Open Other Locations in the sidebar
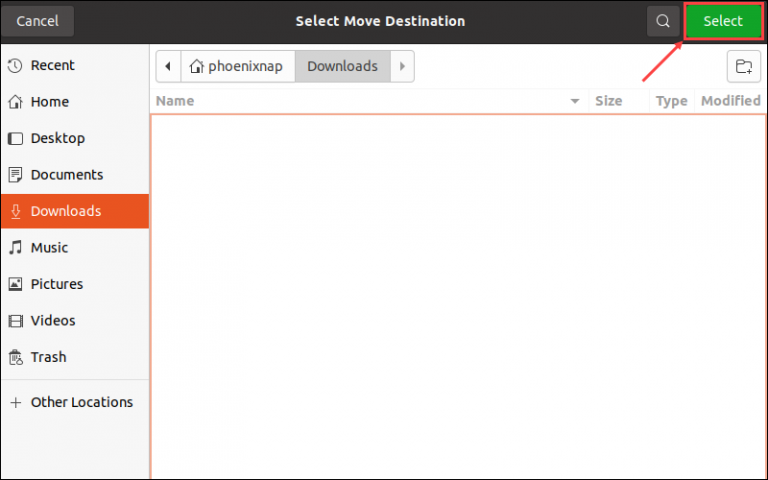Viewport: 768px width, 480px height. click(81, 402)
